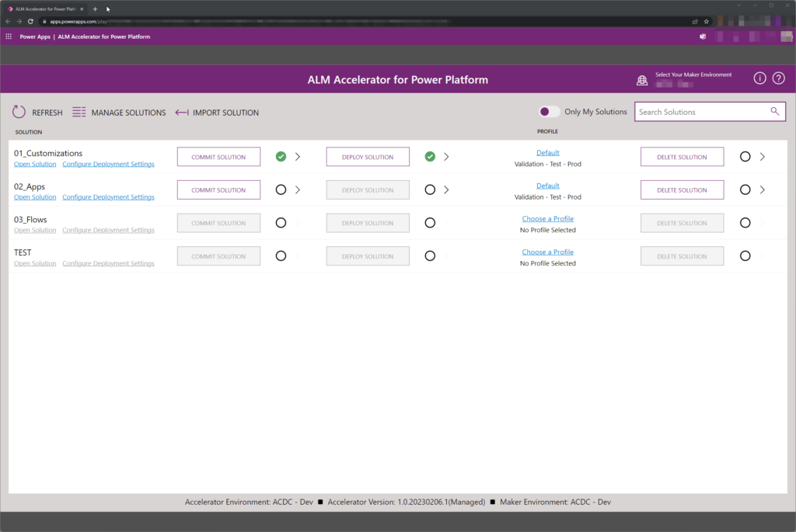Click Configure Deployment Settings under 01_Customizations
The image size is (796, 532).
click(x=108, y=164)
